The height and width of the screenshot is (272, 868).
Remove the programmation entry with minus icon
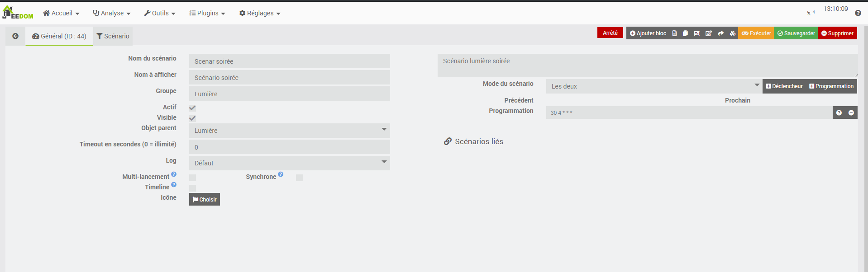(851, 113)
